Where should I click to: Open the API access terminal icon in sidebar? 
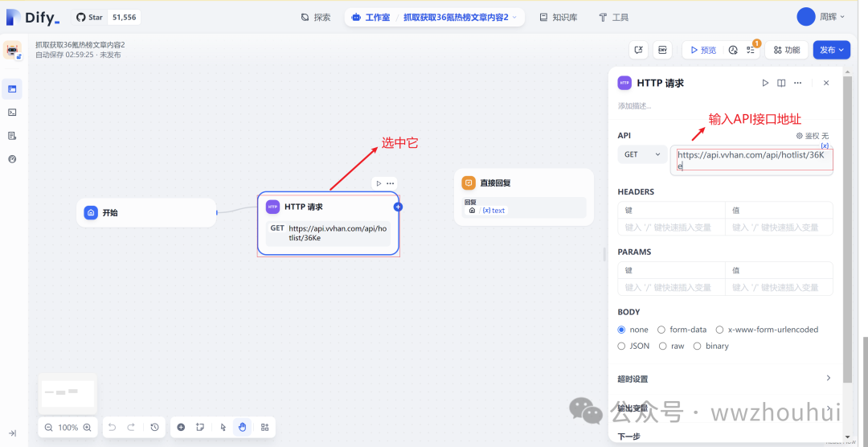tap(12, 112)
